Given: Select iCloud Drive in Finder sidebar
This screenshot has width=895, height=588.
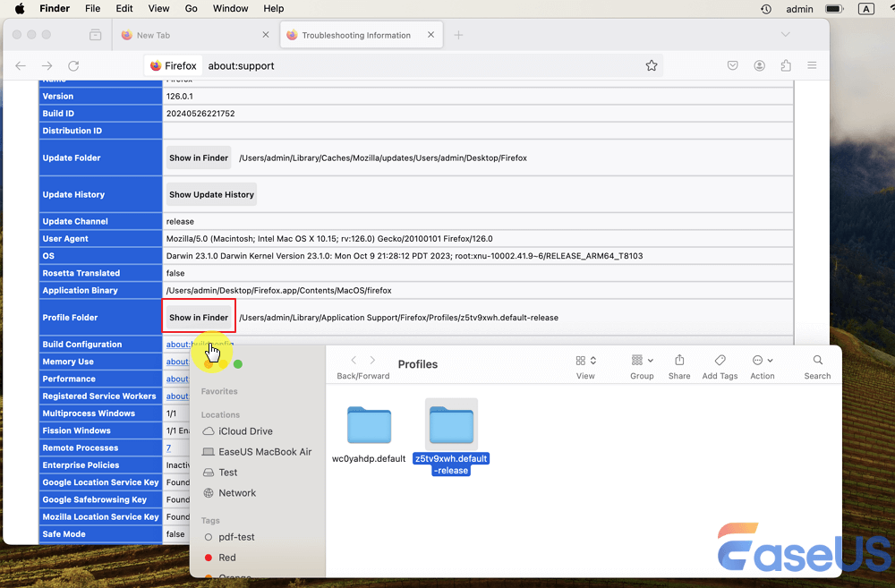Looking at the screenshot, I should [245, 431].
